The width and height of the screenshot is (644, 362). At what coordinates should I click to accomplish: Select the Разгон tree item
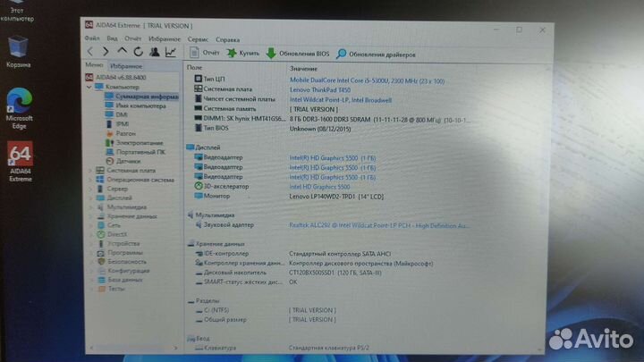pos(121,133)
